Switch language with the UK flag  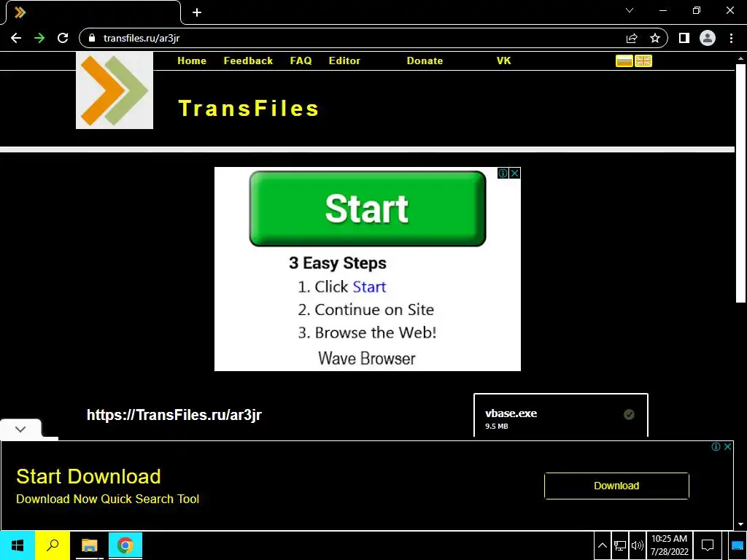pyautogui.click(x=643, y=61)
